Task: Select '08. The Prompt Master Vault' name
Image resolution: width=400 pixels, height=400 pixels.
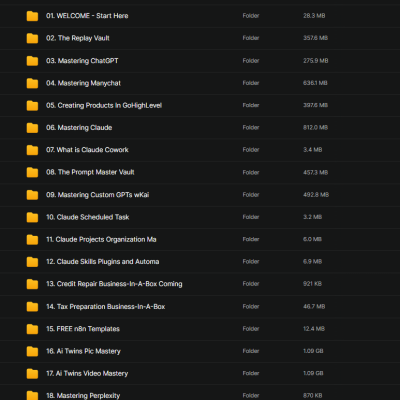Action: pos(90,172)
